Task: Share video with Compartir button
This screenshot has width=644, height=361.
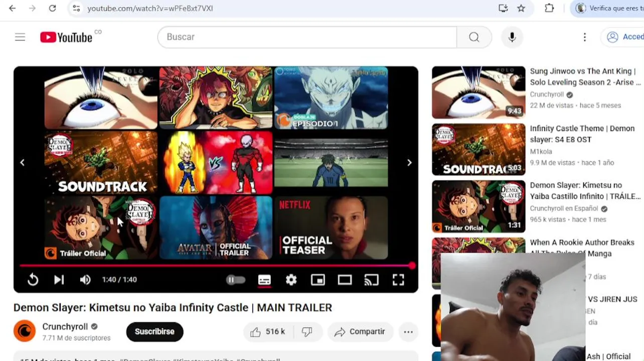Action: (360, 331)
